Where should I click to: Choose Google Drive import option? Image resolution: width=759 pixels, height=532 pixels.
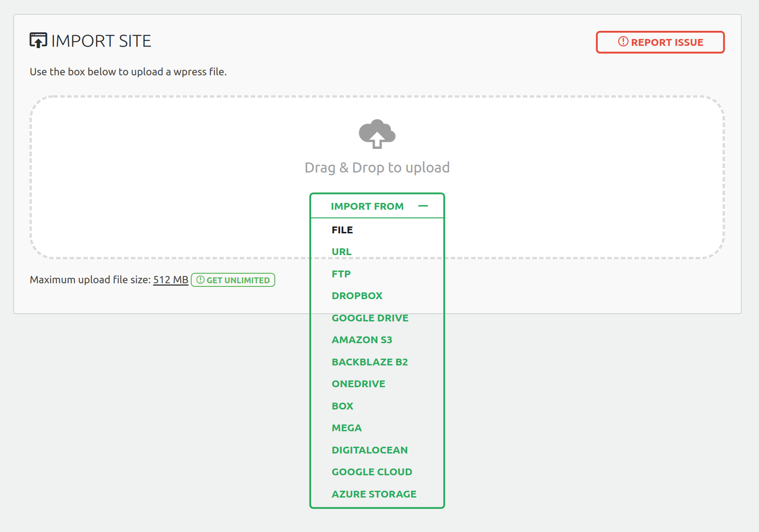370,318
